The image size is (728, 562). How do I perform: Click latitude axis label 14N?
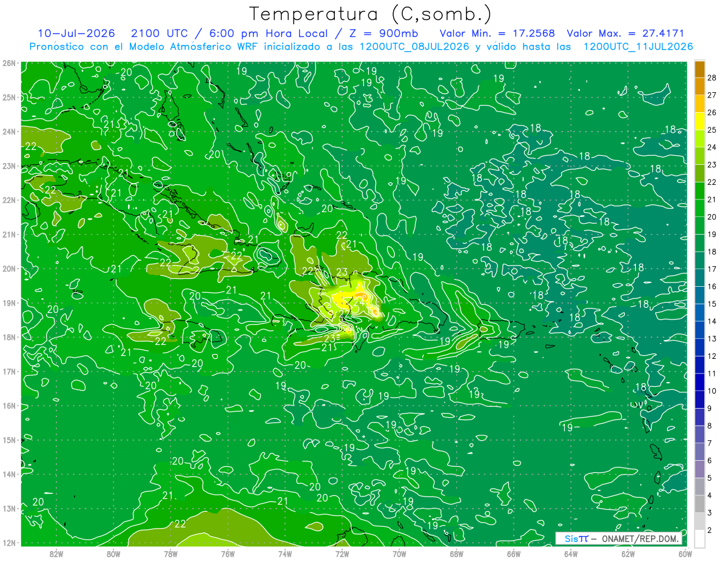8,474
